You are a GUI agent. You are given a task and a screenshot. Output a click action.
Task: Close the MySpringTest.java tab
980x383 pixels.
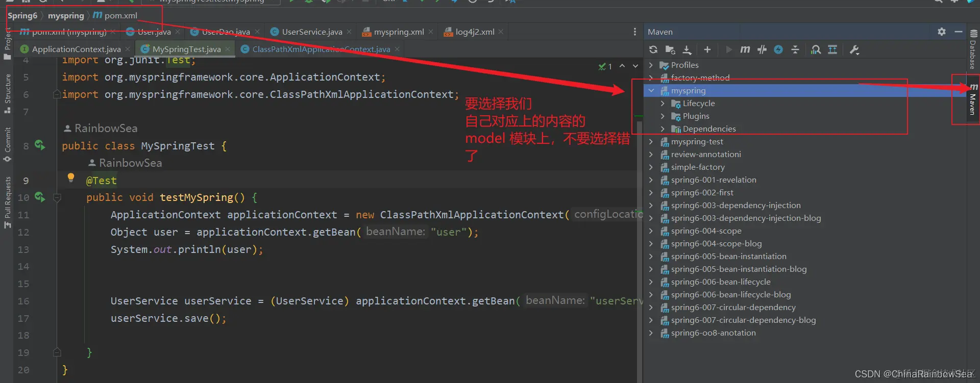pyautogui.click(x=228, y=49)
